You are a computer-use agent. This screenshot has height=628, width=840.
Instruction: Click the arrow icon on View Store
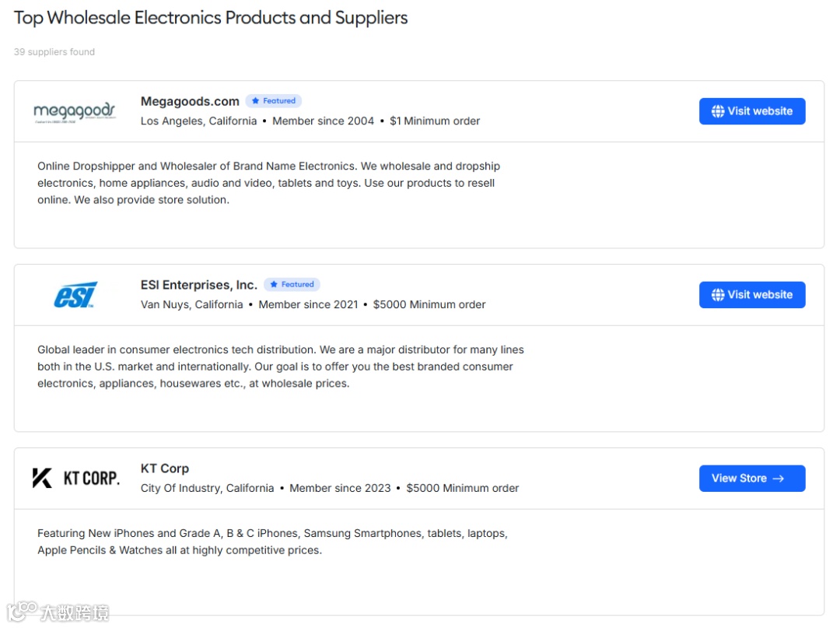pos(779,479)
